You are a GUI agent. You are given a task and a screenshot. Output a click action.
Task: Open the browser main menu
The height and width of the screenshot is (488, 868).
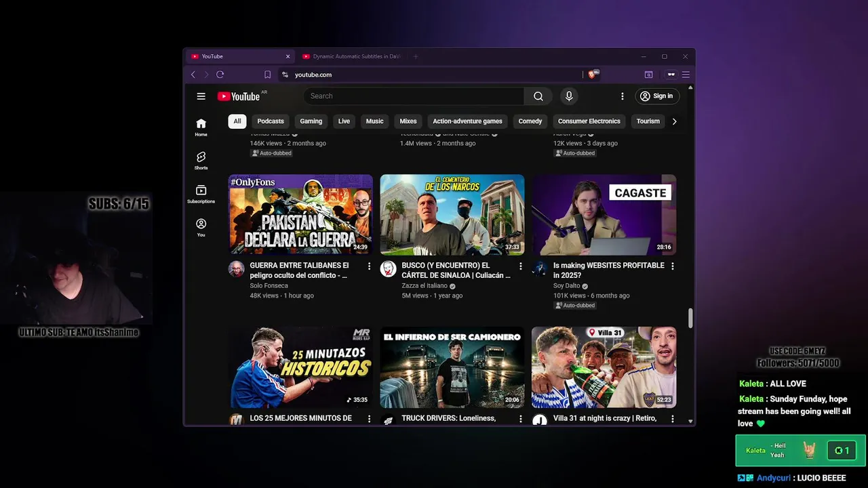[x=686, y=75]
